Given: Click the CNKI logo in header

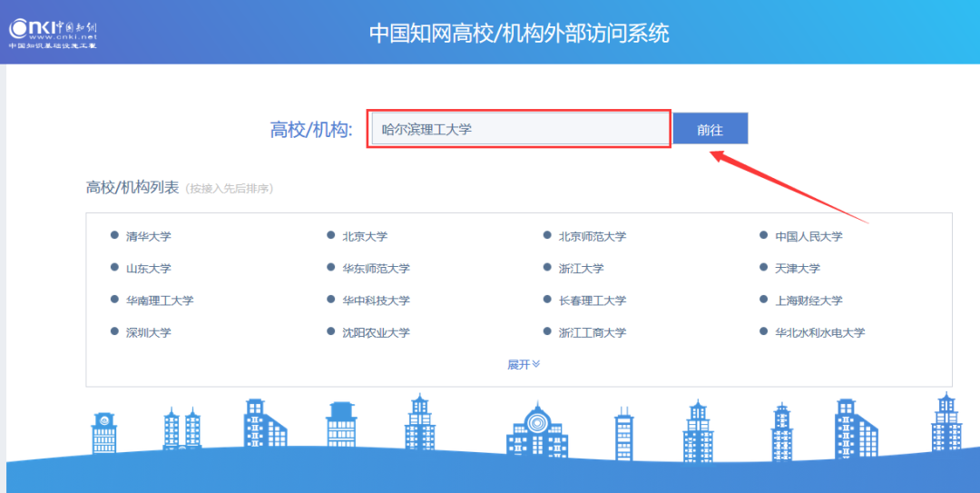Looking at the screenshot, I should (x=53, y=33).
